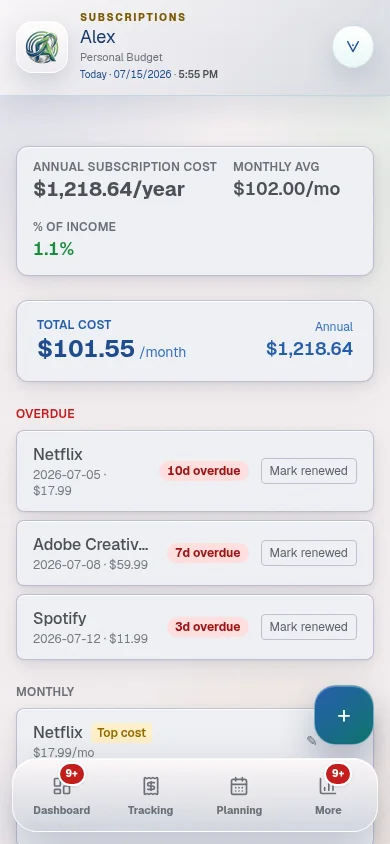This screenshot has height=844, width=390.
Task: Open the annual subscription cost card
Action: click(195, 211)
